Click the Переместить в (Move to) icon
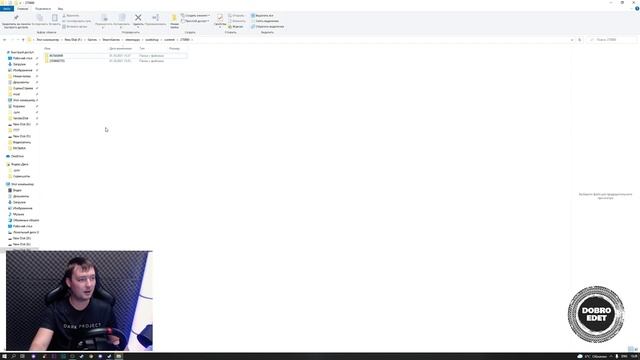The height and width of the screenshot is (360, 640). tap(104, 17)
